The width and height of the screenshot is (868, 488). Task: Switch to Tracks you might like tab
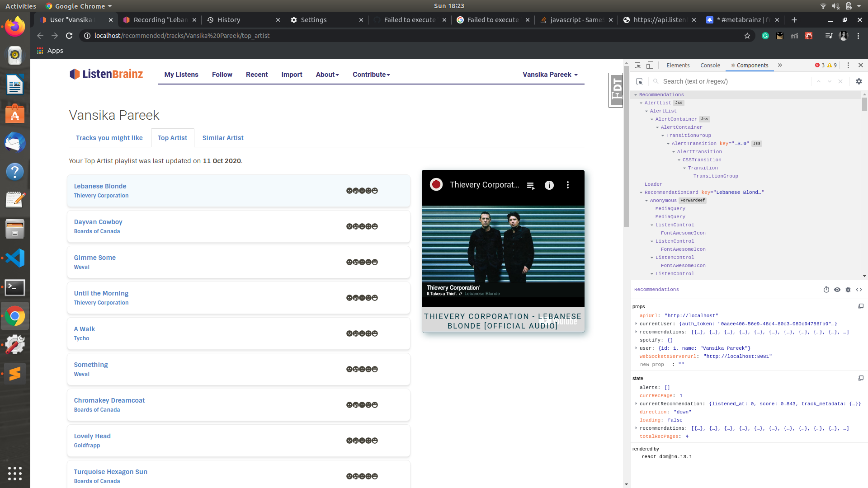click(109, 138)
